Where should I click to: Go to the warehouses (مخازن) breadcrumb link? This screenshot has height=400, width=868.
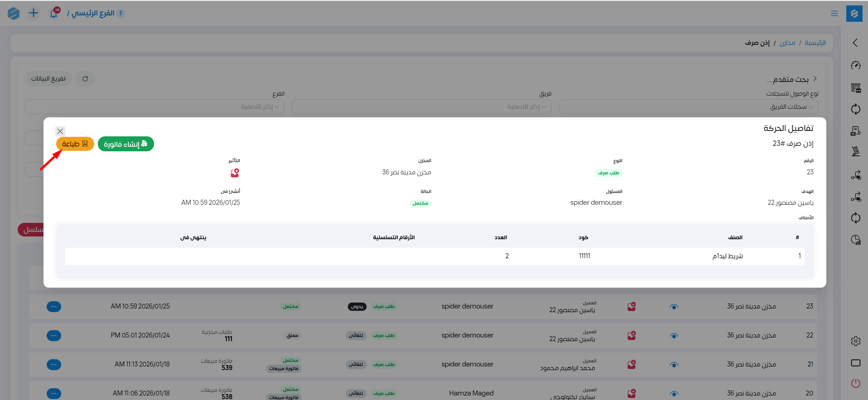coord(787,43)
